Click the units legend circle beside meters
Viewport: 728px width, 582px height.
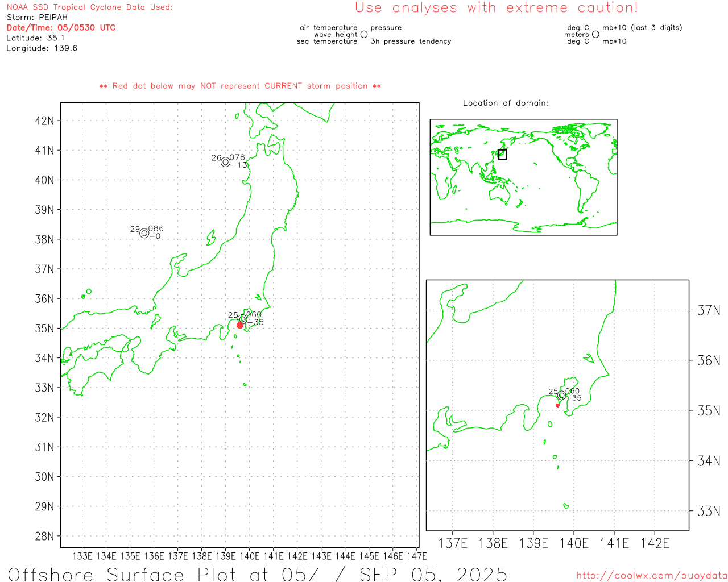tap(595, 34)
